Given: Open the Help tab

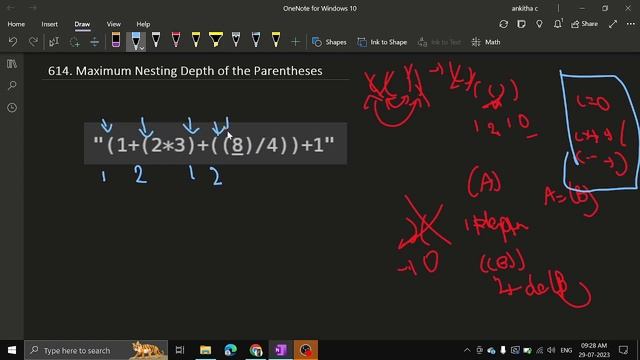Looking at the screenshot, I should (143, 24).
